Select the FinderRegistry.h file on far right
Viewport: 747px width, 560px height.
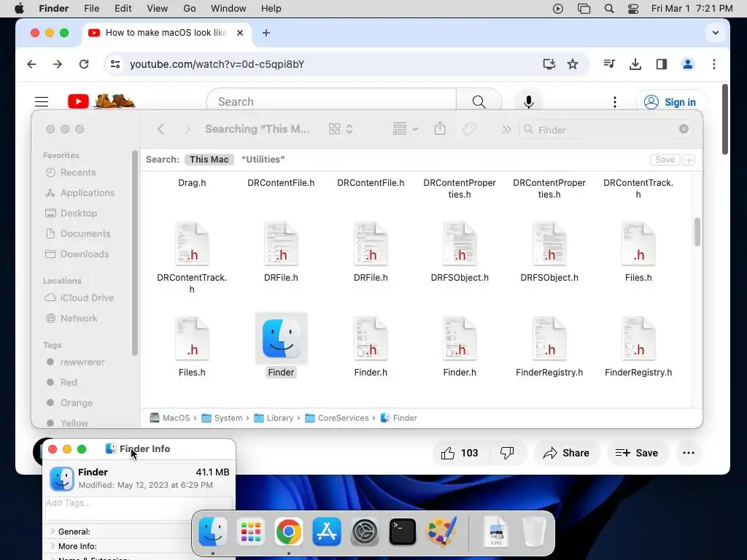638,348
